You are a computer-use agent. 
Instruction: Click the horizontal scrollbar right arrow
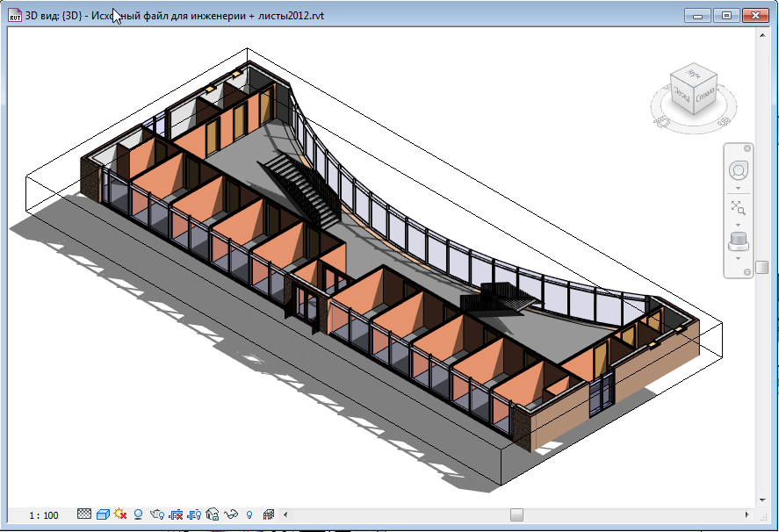point(747,514)
